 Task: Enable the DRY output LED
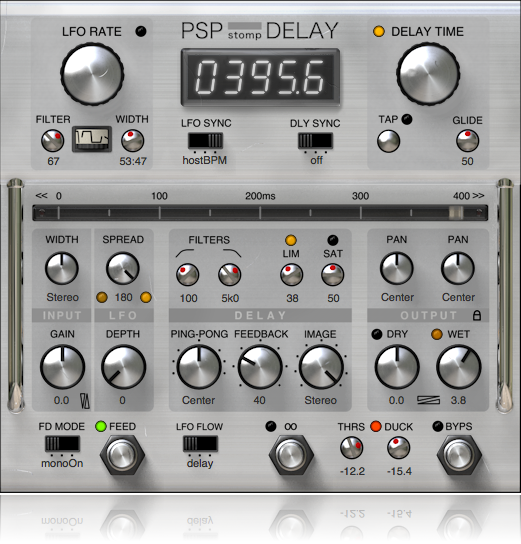click(x=377, y=334)
